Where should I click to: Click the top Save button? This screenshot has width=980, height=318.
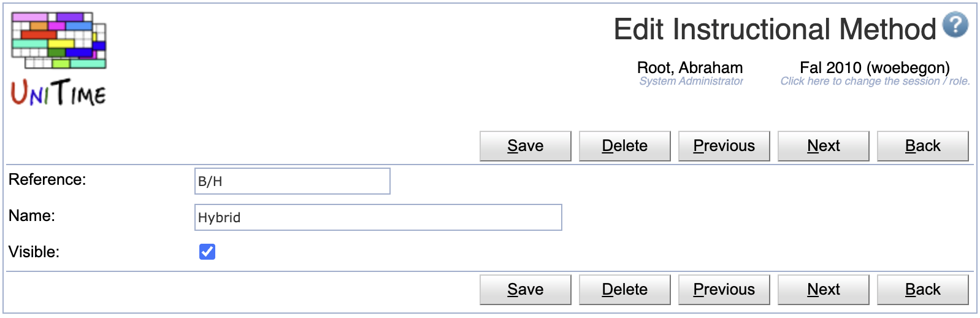pos(526,146)
